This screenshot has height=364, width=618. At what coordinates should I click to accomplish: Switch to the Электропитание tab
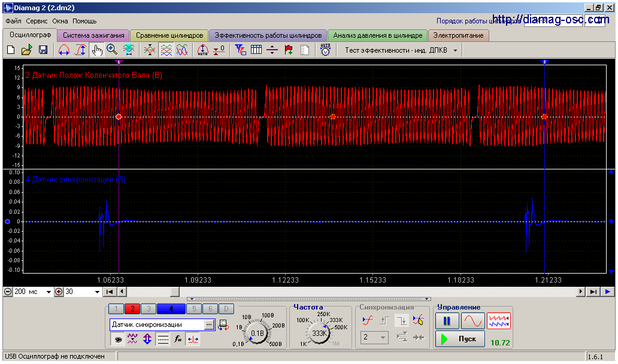(458, 35)
